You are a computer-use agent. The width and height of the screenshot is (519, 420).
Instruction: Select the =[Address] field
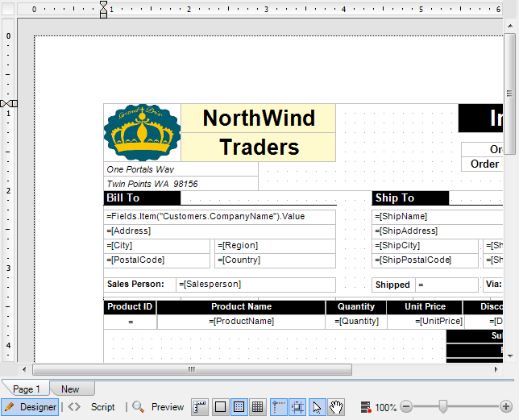[x=219, y=231]
